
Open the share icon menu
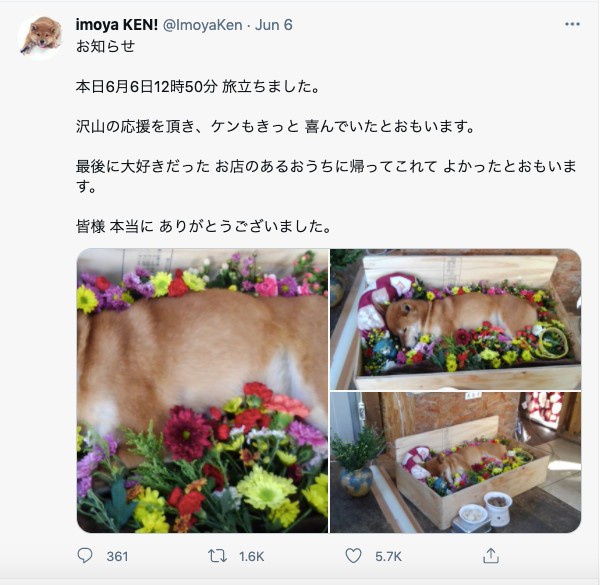[491, 556]
